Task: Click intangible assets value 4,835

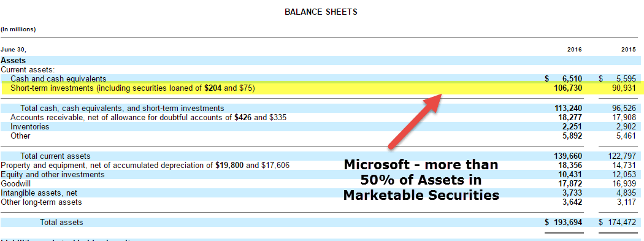Action: 626,193
